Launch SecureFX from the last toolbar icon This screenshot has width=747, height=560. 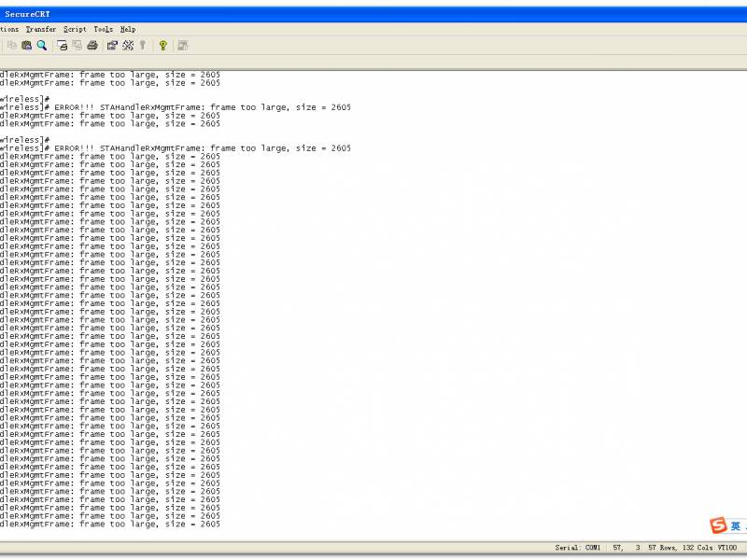pos(183,45)
